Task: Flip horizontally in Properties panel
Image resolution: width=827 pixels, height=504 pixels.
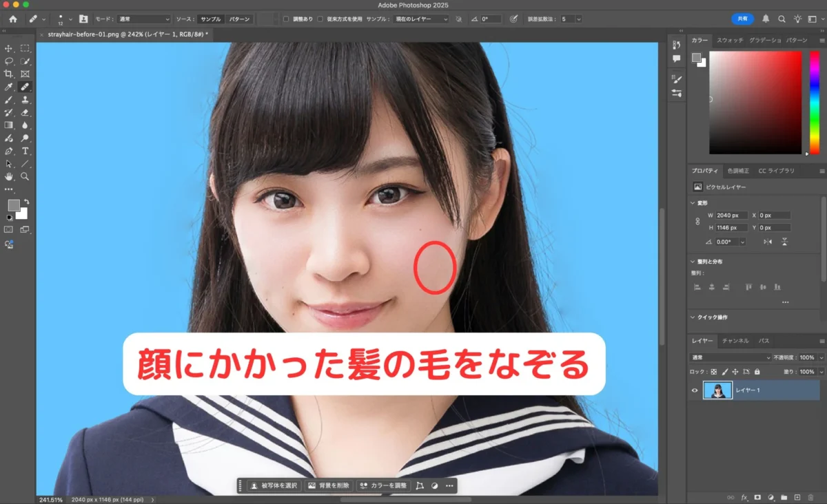Action: tap(768, 242)
